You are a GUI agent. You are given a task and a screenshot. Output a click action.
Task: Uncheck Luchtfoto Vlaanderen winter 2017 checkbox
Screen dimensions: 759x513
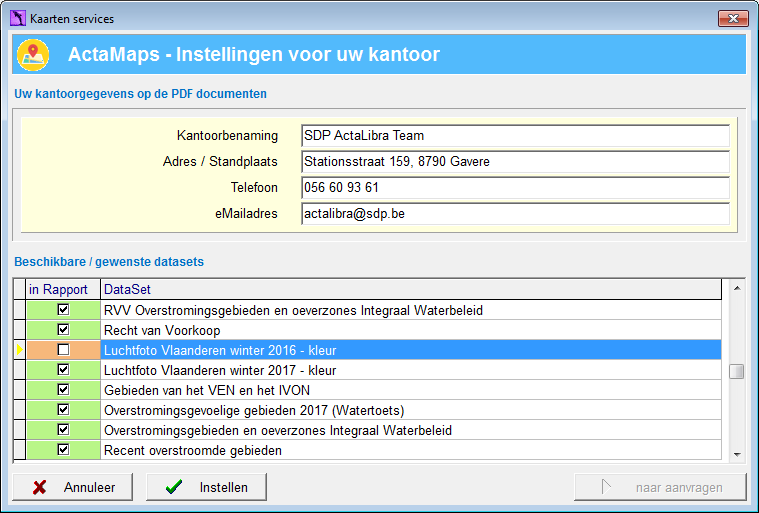63,370
